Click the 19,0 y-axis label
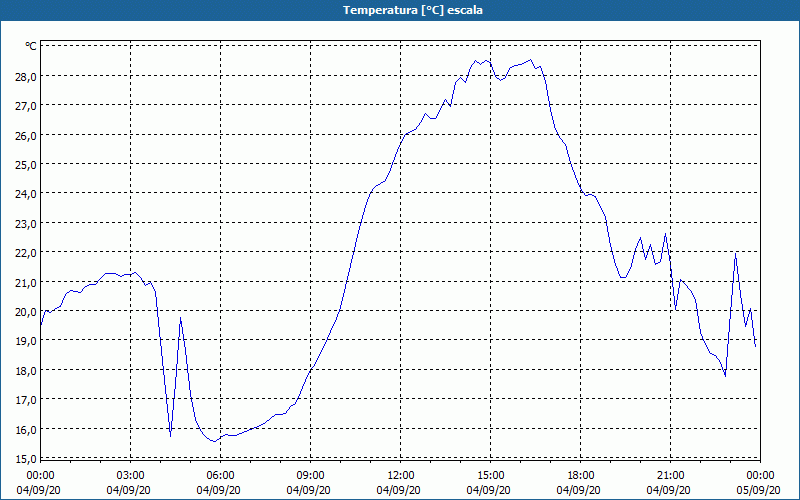 tap(27, 341)
